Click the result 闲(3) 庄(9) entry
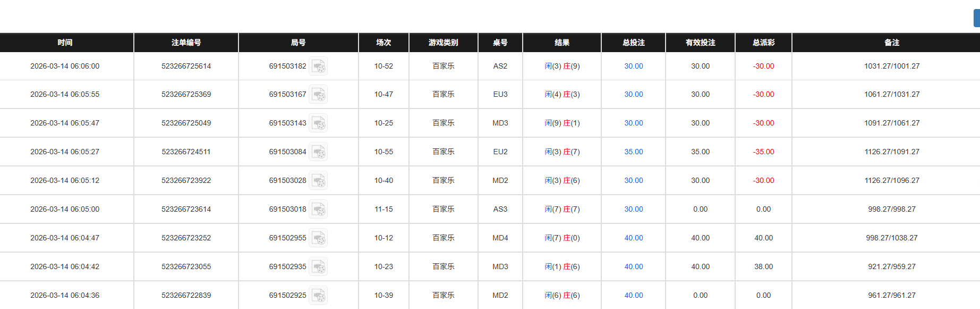 [x=562, y=66]
